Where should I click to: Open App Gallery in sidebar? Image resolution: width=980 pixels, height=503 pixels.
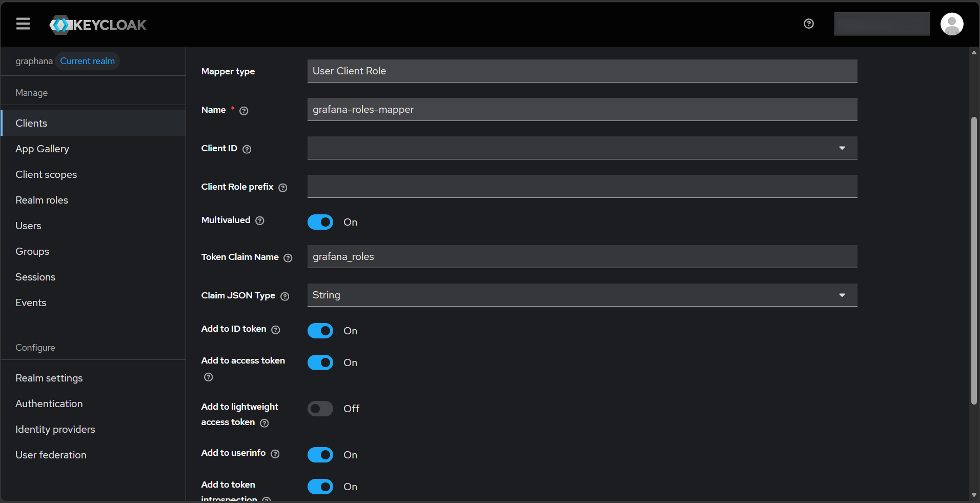(93, 149)
